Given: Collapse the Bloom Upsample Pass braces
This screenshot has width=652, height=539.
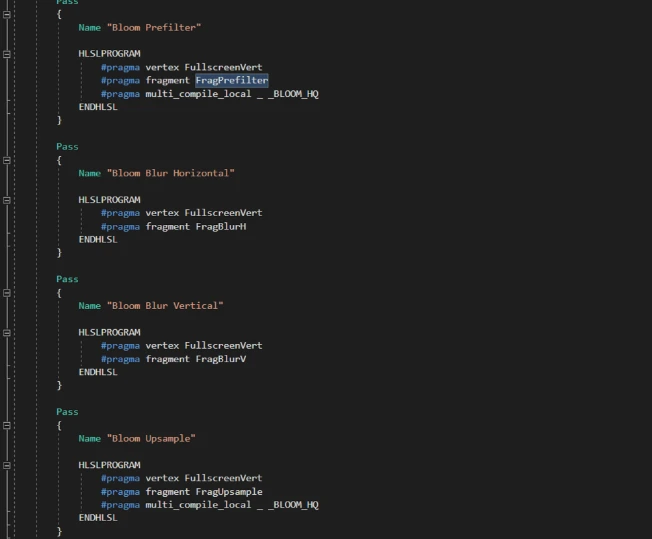Looking at the screenshot, I should click(x=7, y=425).
